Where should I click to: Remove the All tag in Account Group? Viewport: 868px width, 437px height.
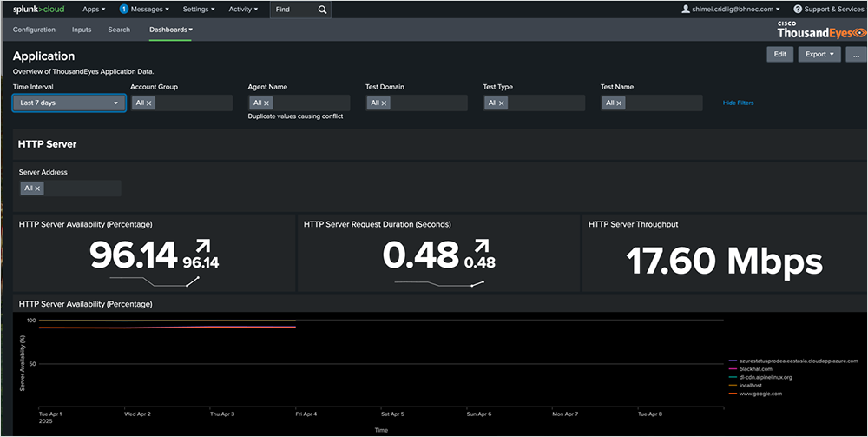coord(149,103)
